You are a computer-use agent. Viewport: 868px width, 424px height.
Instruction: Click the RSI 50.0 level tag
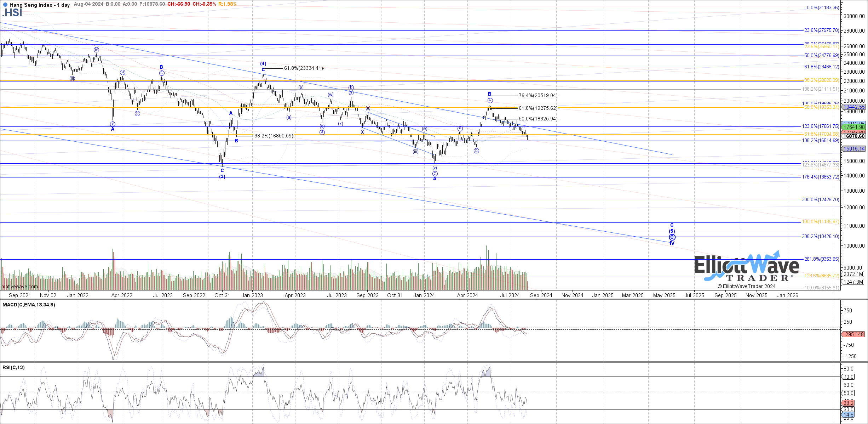tap(848, 393)
